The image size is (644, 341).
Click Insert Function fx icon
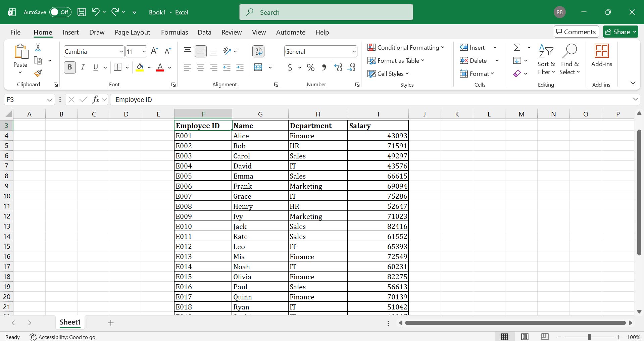(x=96, y=99)
